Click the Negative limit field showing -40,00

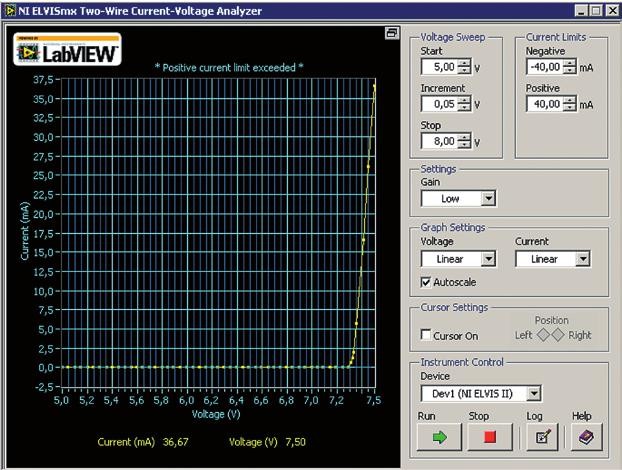pyautogui.click(x=545, y=67)
